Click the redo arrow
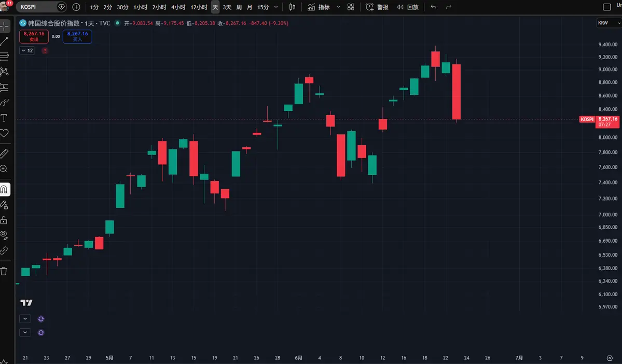The height and width of the screenshot is (364, 622). pyautogui.click(x=449, y=7)
